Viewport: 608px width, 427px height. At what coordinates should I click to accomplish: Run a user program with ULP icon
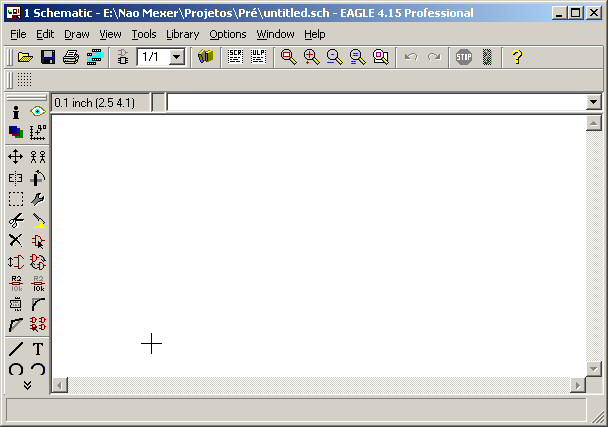(x=258, y=57)
